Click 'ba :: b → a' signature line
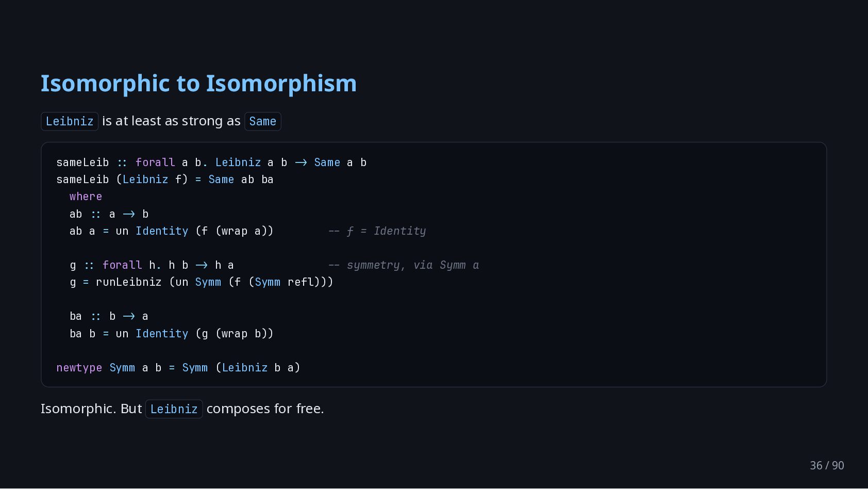868x489 pixels. coord(109,316)
